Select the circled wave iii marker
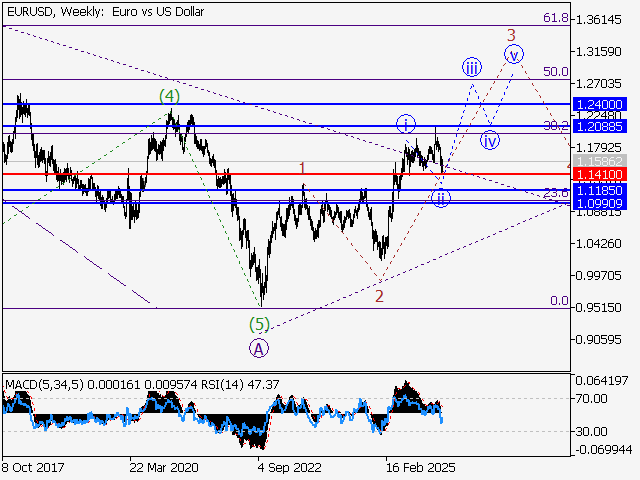 coord(472,67)
